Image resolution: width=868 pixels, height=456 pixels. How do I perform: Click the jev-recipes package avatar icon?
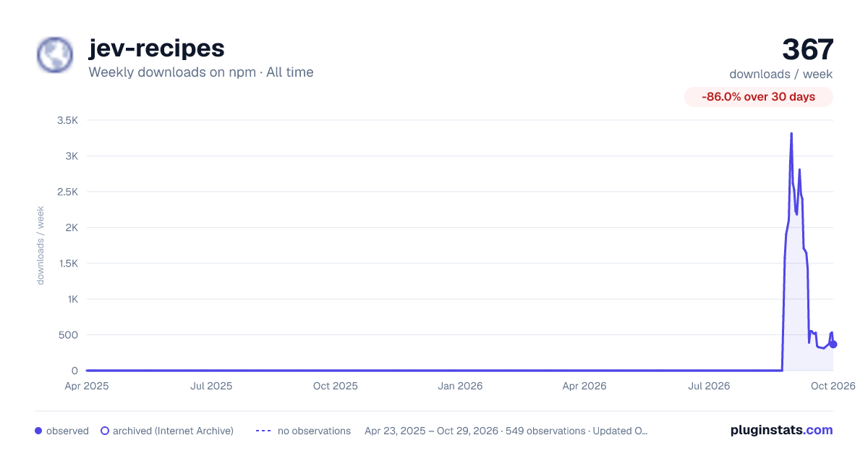point(55,55)
